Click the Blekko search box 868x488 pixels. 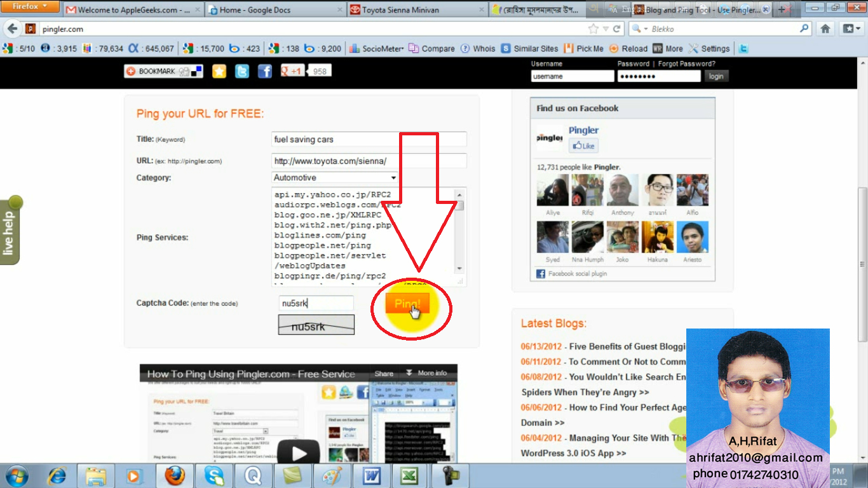tap(723, 29)
